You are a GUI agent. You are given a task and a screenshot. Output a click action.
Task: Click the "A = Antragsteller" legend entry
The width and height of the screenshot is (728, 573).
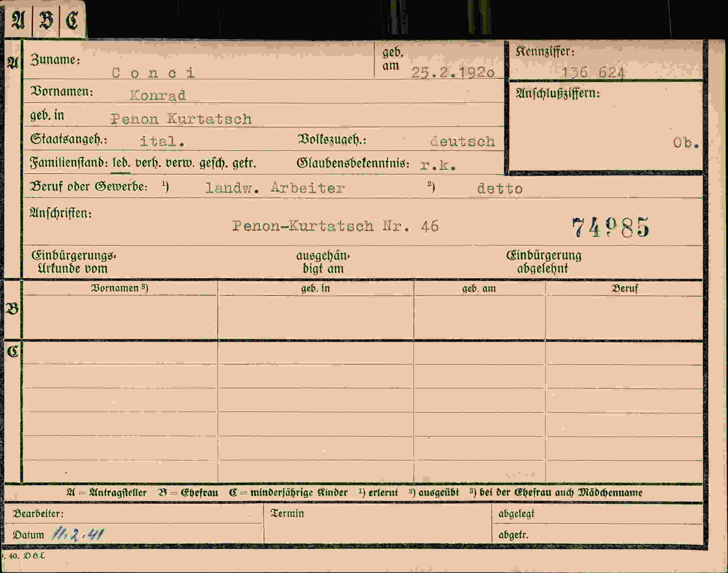point(107,493)
